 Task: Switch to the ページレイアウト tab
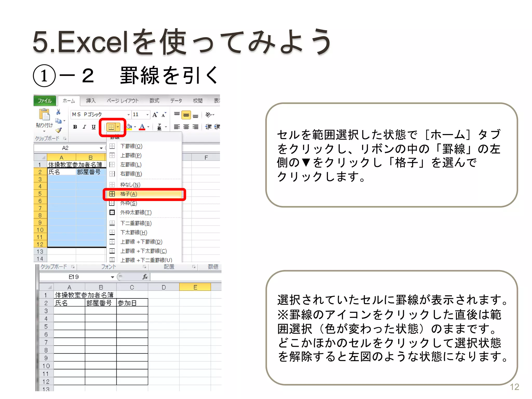tap(123, 101)
